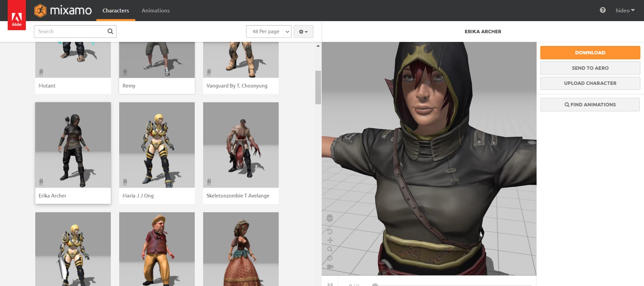Click Upload Character button
The image size is (644, 286).
[x=590, y=83]
